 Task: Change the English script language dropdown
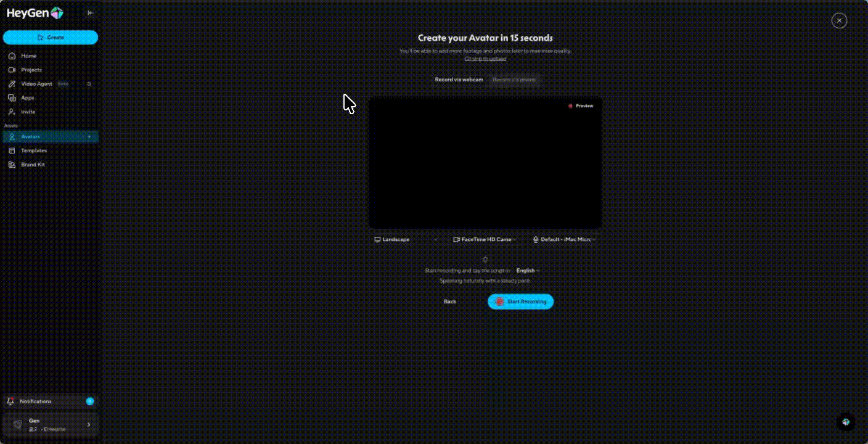[x=528, y=271]
